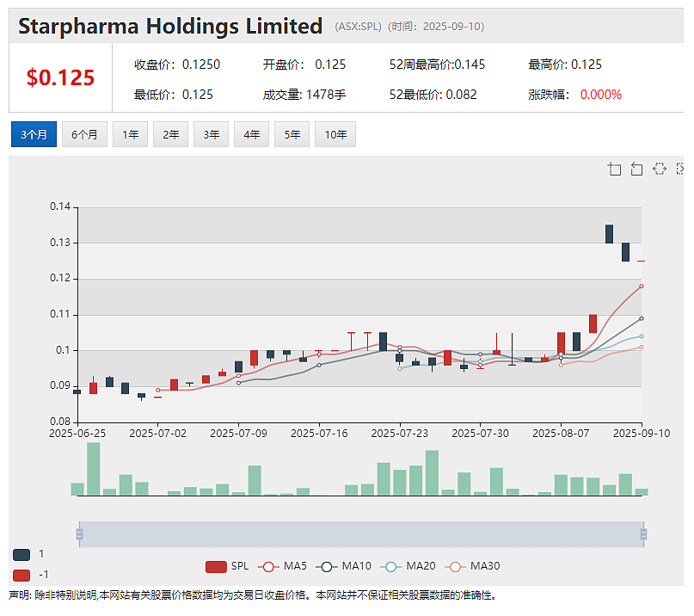Click the 2025-07-16 x-axis label
The image size is (694, 616).
(x=319, y=434)
